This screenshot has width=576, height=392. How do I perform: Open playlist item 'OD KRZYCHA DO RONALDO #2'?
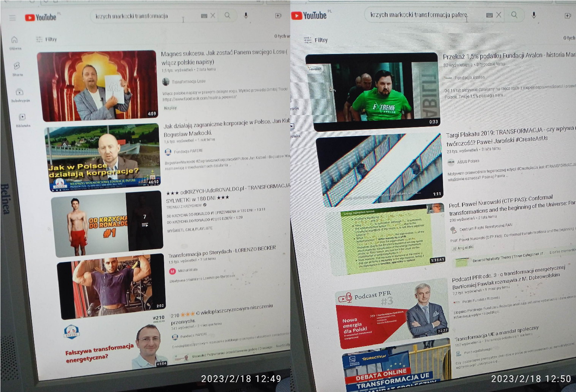[x=205, y=219]
